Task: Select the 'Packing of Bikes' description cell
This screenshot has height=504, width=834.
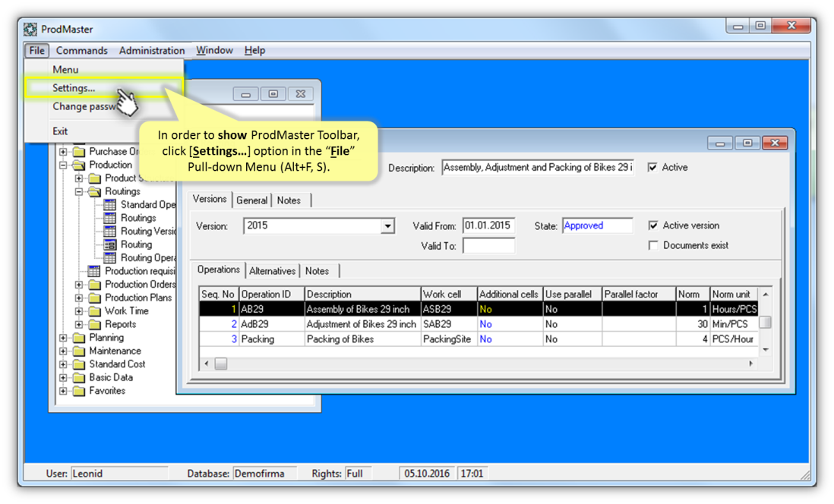Action: [x=362, y=339]
